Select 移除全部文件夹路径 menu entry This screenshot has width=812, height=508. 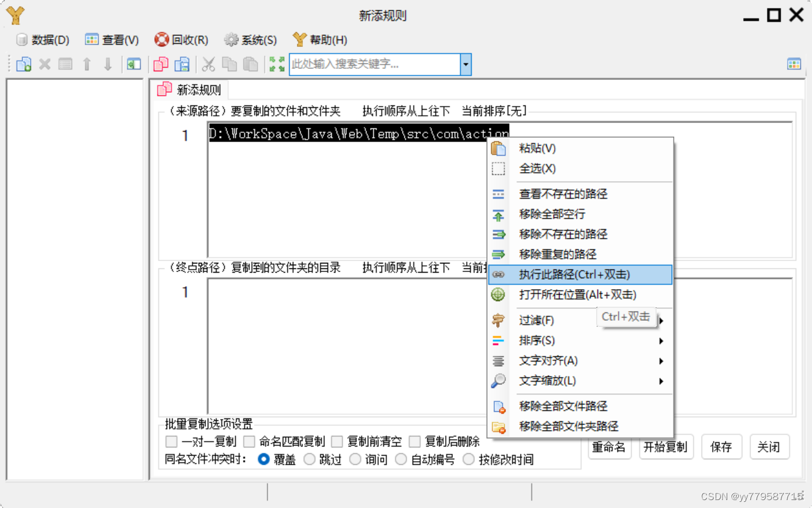click(x=580, y=426)
